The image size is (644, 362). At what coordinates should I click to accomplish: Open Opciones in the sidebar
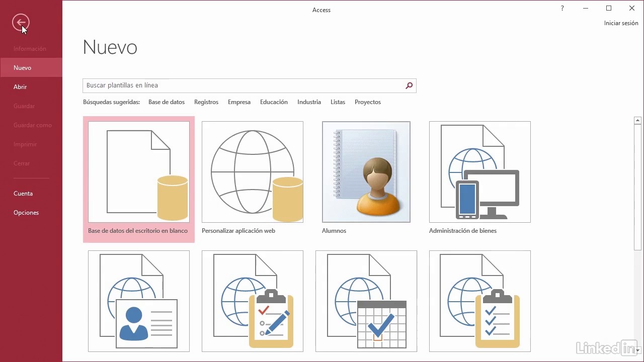point(31,213)
